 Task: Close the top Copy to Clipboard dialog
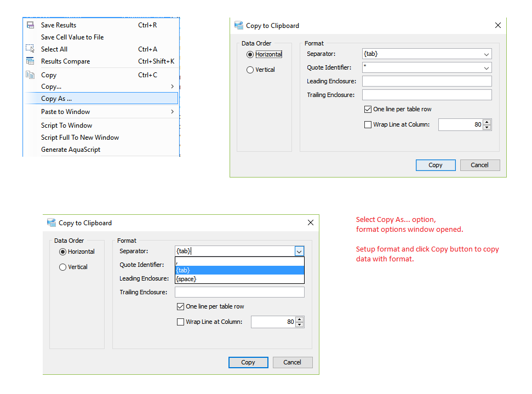(497, 25)
